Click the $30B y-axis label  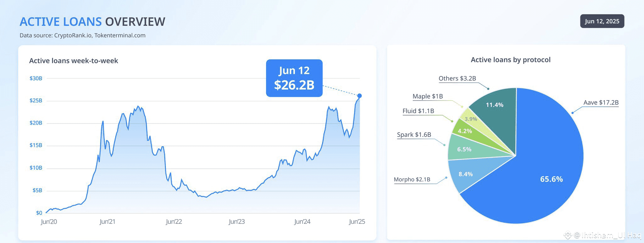(x=36, y=78)
